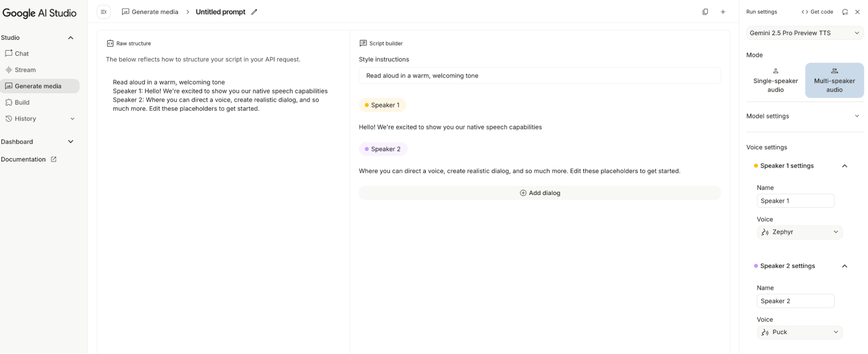The image size is (868, 354).
Task: Click the copy prompt icon
Action: click(x=705, y=12)
